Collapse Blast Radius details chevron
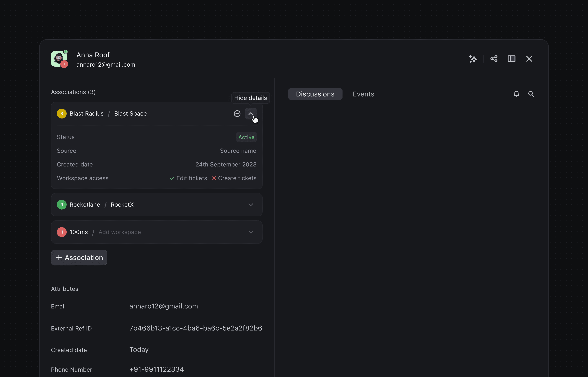This screenshot has width=588, height=377. [251, 114]
